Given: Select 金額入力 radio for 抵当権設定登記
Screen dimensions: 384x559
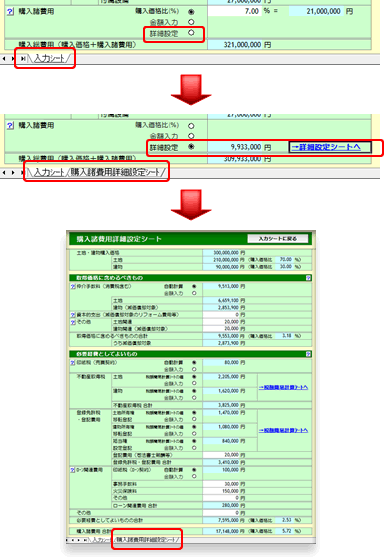Looking at the screenshot, I should (x=194, y=448).
